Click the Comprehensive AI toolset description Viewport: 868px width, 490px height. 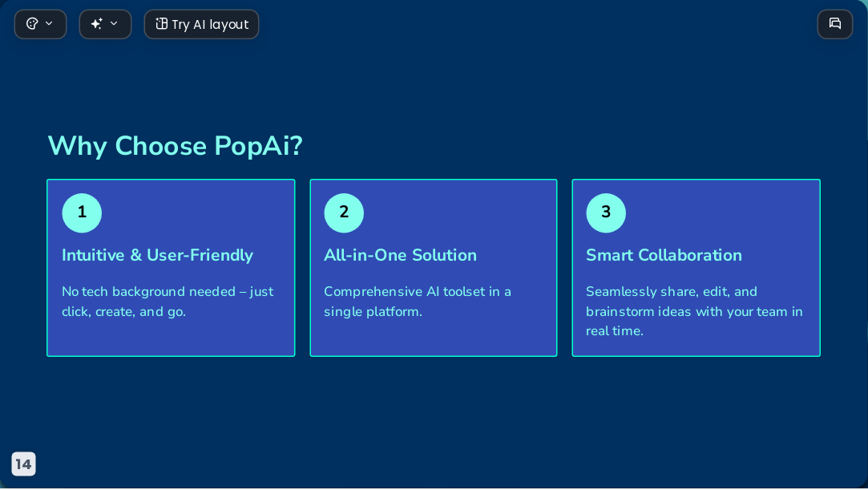(418, 302)
